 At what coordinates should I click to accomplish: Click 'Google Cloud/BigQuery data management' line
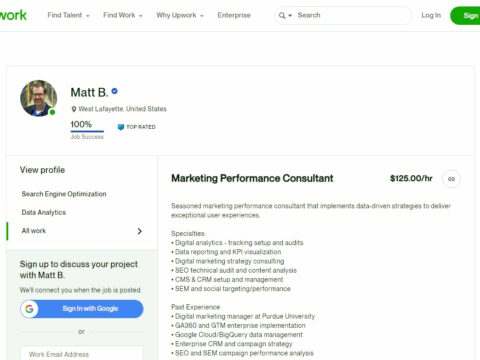point(237,334)
